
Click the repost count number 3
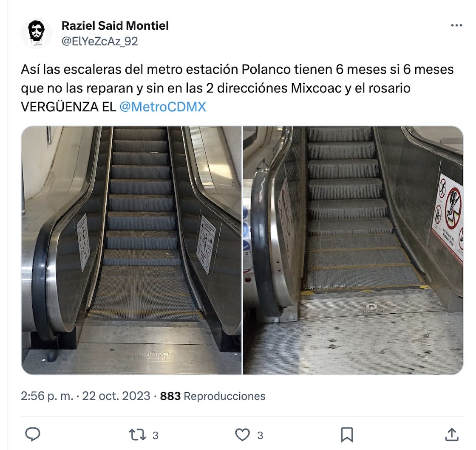pyautogui.click(x=156, y=436)
